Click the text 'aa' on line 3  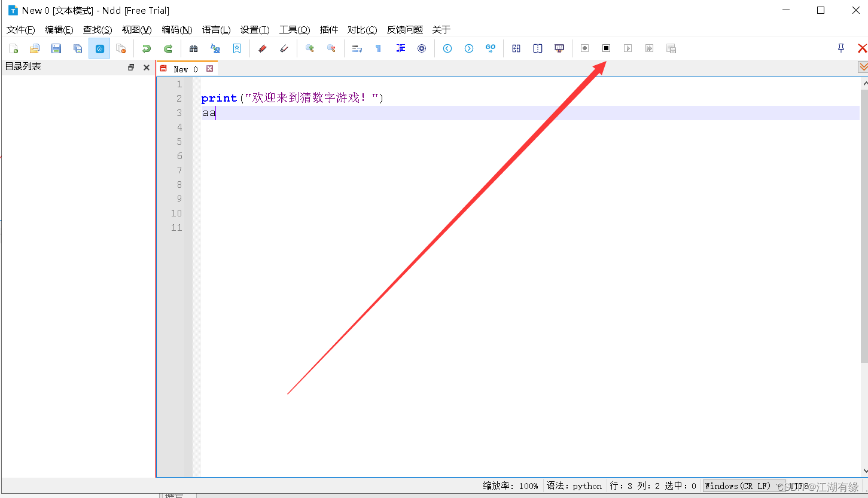click(208, 113)
